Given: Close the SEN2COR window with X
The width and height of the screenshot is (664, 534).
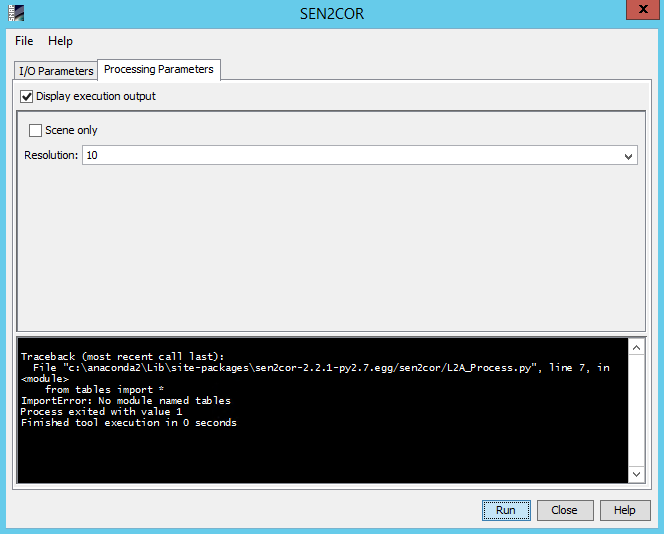Looking at the screenshot, I should [x=643, y=9].
